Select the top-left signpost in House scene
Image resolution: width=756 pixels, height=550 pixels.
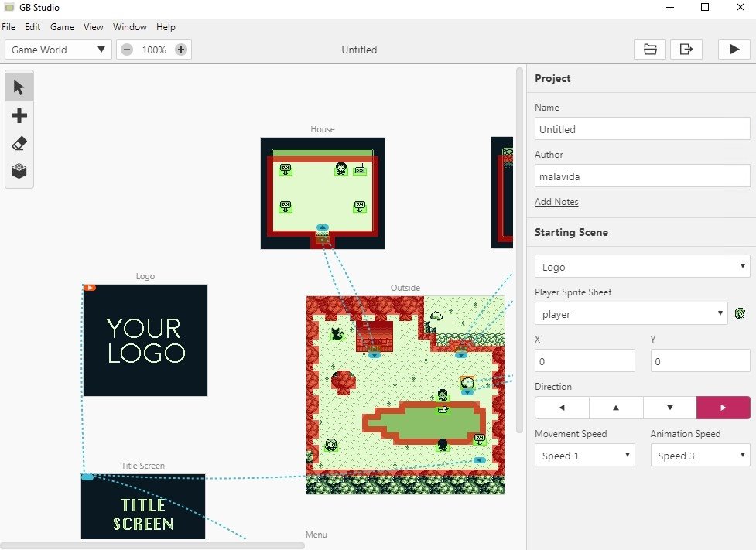click(286, 169)
